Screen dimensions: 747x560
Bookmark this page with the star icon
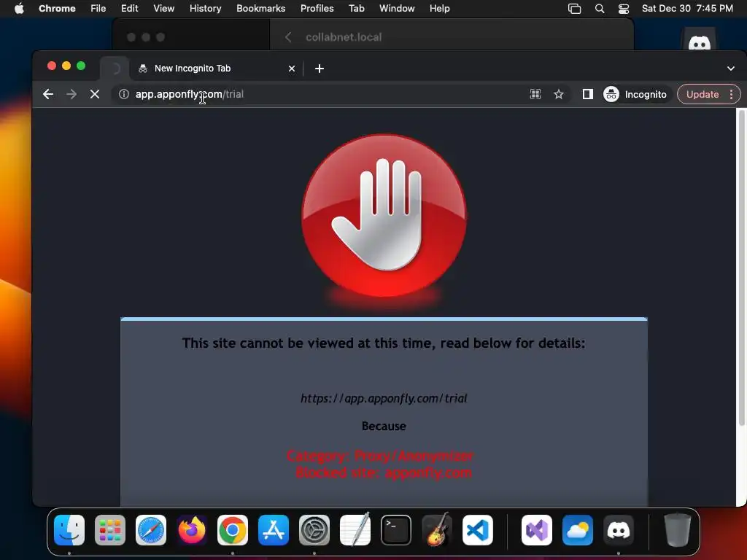[559, 94]
